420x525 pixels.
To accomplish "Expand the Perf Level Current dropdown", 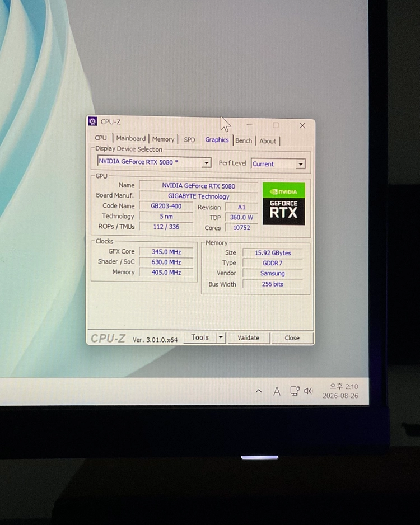I will (x=300, y=164).
